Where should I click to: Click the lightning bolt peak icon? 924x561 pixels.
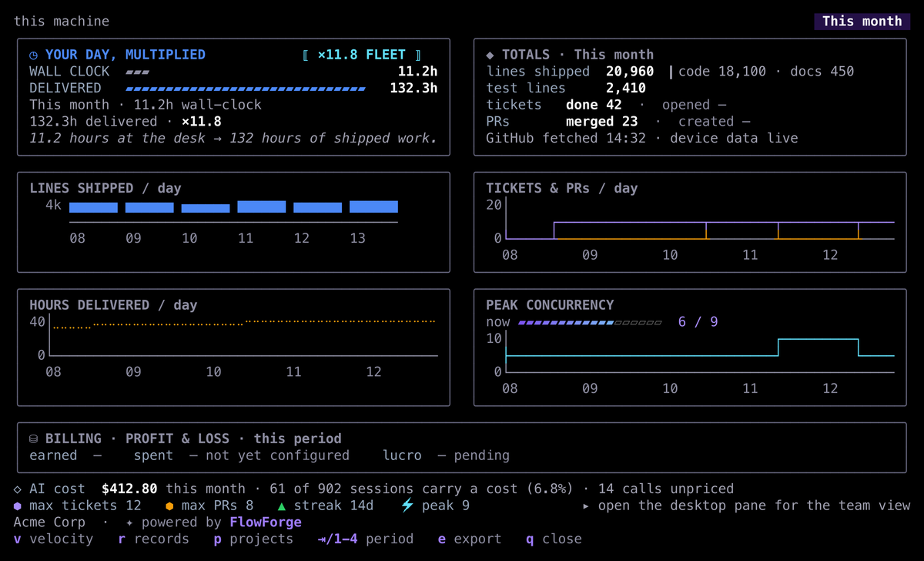pyautogui.click(x=407, y=506)
